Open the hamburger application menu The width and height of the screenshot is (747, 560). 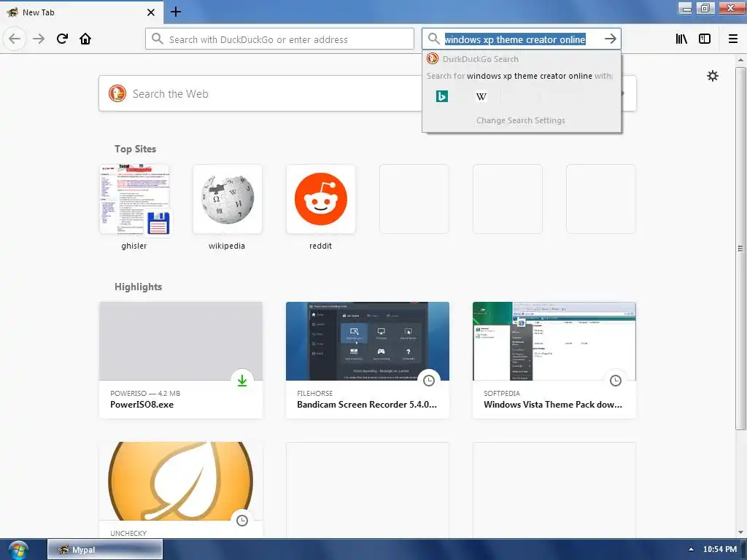point(733,39)
